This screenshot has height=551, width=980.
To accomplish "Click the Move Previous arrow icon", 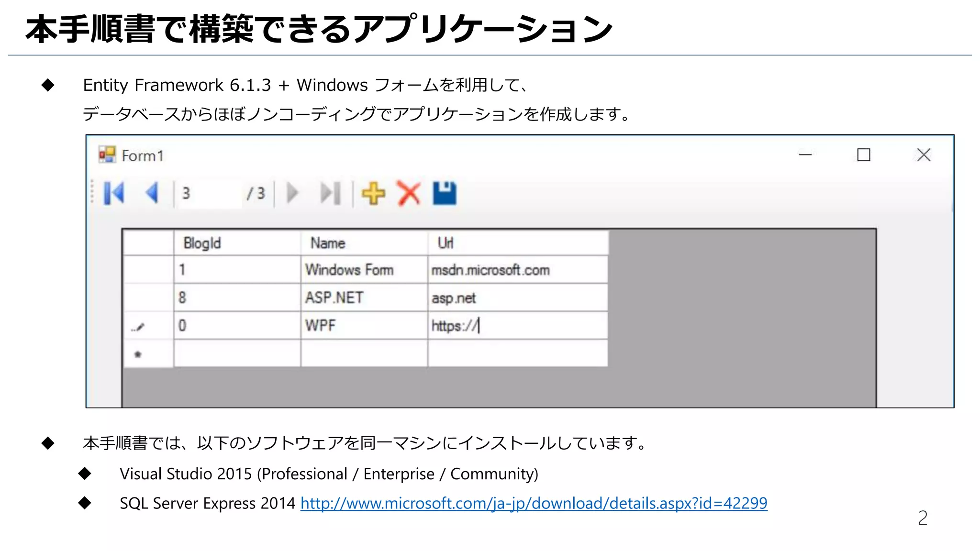I will [x=152, y=193].
